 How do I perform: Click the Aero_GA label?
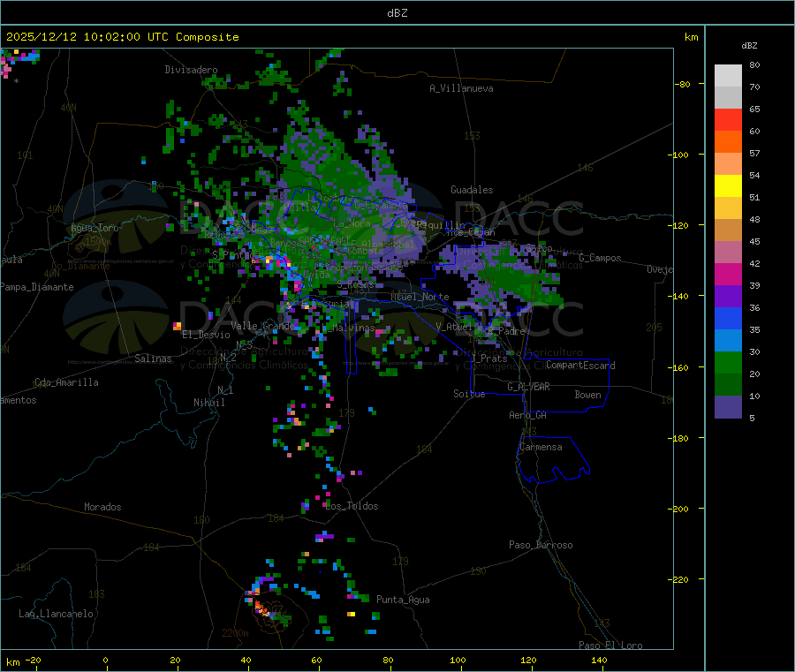click(528, 415)
